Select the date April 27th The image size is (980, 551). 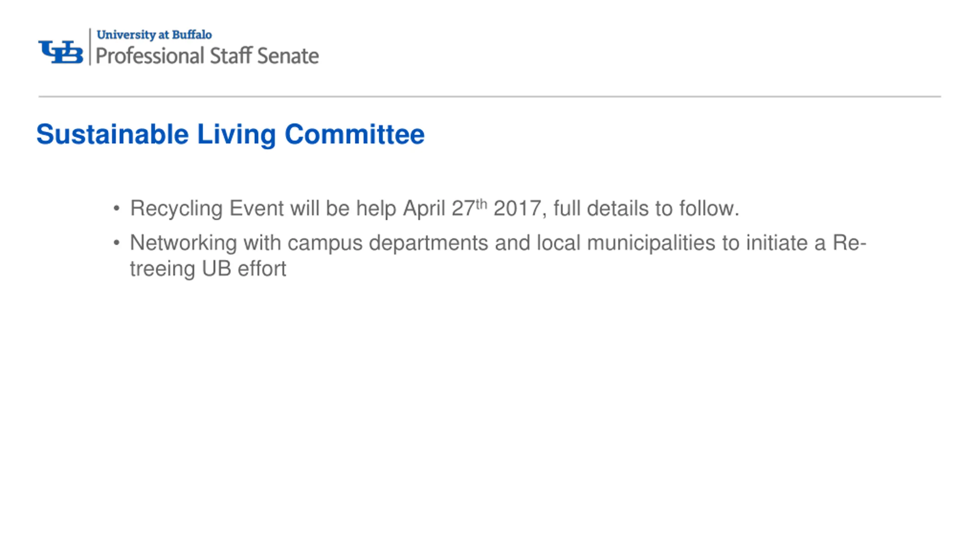445,208
